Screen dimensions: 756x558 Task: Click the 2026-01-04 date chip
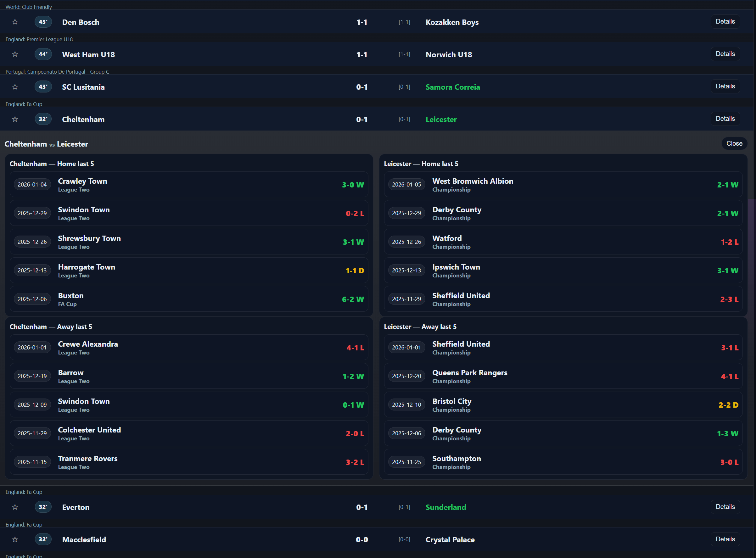(x=32, y=184)
